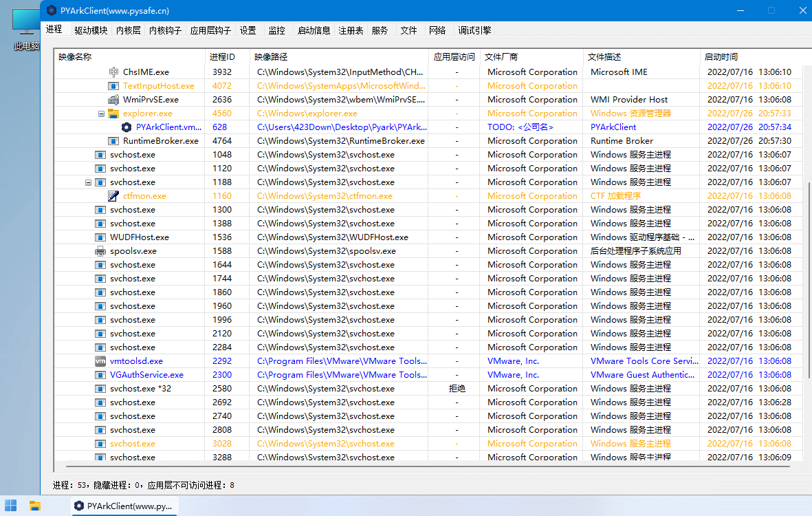The width and height of the screenshot is (812, 516).
Task: Click the spoolsv.exe printer icon
Action: click(100, 251)
